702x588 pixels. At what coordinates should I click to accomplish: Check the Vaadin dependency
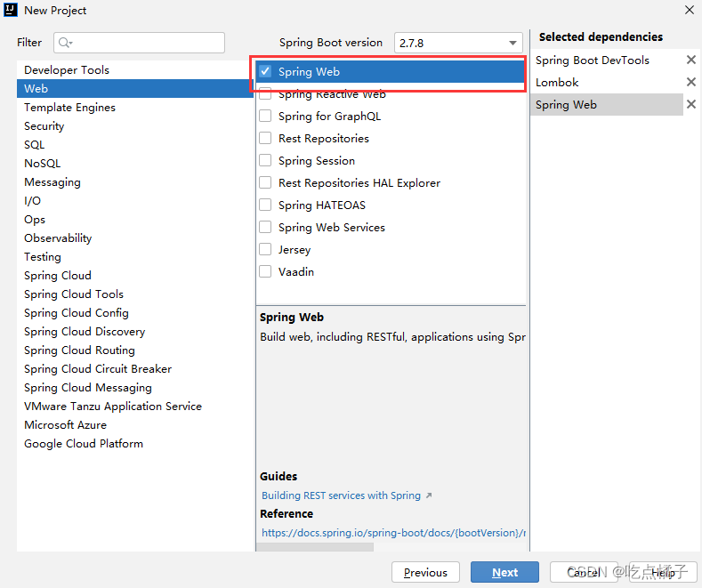pos(265,271)
